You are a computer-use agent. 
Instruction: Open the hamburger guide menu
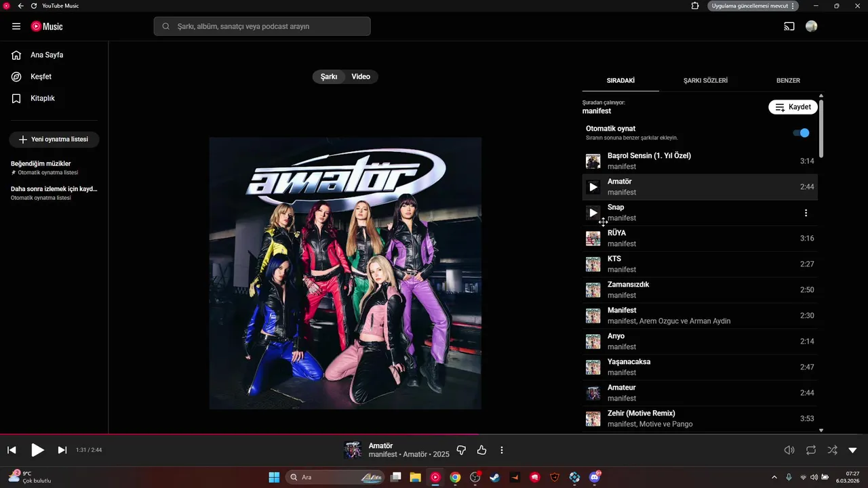tap(16, 26)
